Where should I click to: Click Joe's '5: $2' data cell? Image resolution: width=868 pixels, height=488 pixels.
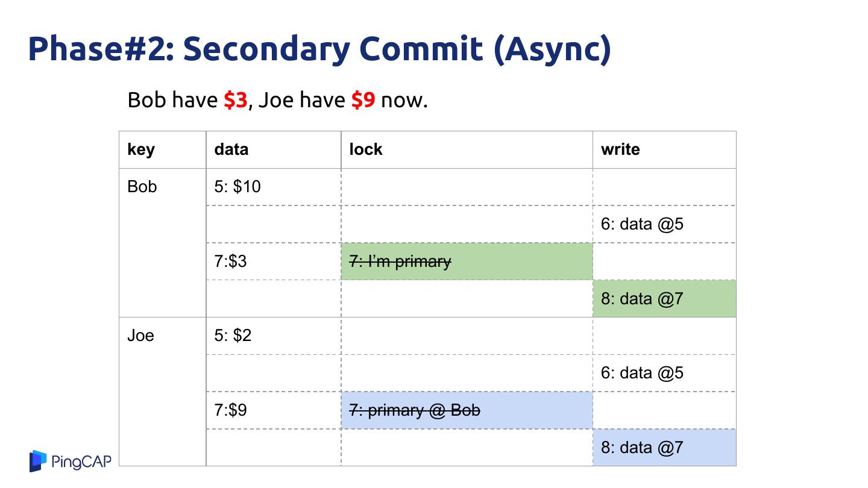pyautogui.click(x=233, y=336)
